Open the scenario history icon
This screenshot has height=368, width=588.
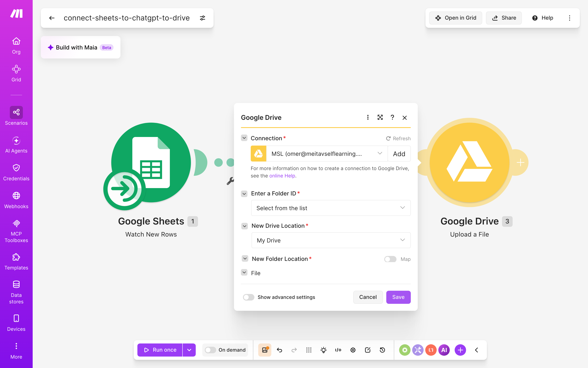(x=382, y=350)
